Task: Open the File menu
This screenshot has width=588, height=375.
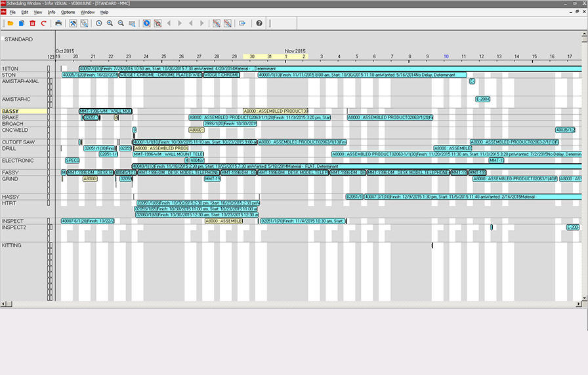Action: coord(12,12)
